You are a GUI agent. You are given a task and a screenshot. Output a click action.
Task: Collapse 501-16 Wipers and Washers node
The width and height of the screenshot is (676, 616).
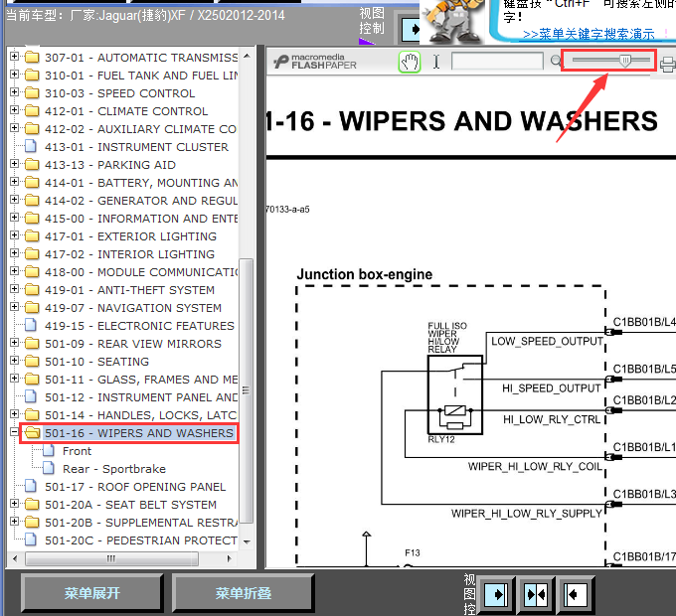pos(14,431)
